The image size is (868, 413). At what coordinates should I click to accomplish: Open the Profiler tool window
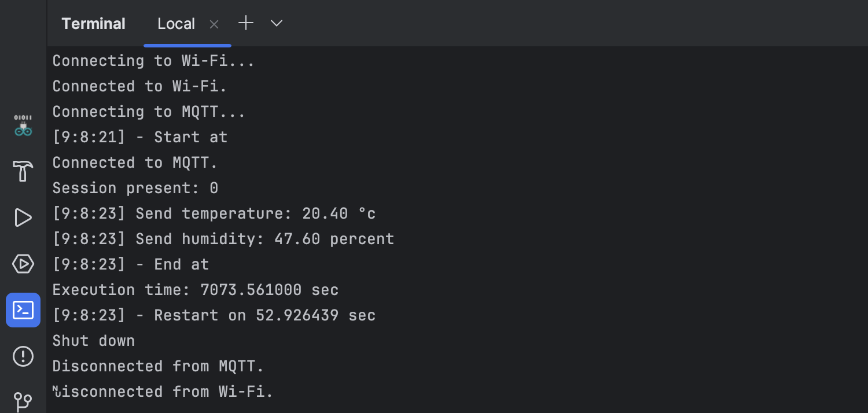coord(23,264)
